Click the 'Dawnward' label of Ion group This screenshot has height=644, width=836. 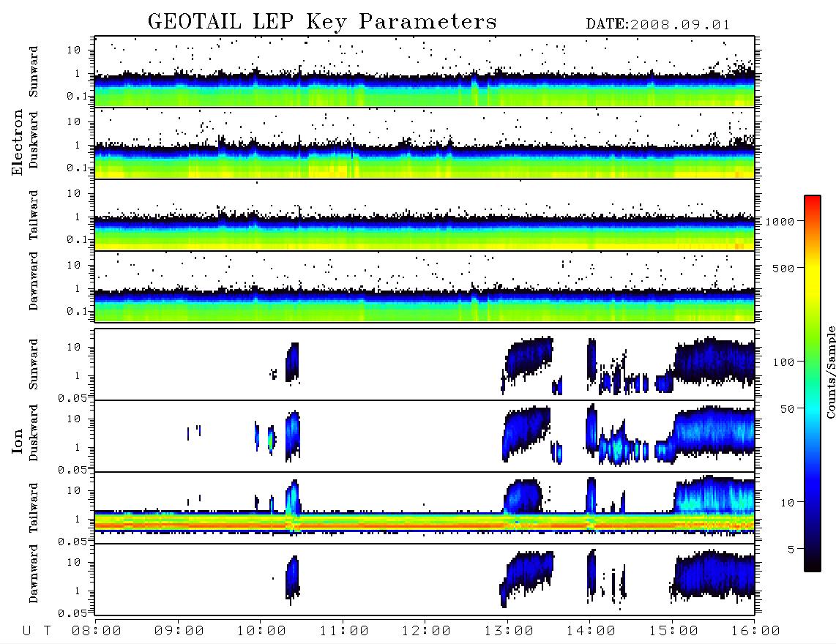(34, 574)
